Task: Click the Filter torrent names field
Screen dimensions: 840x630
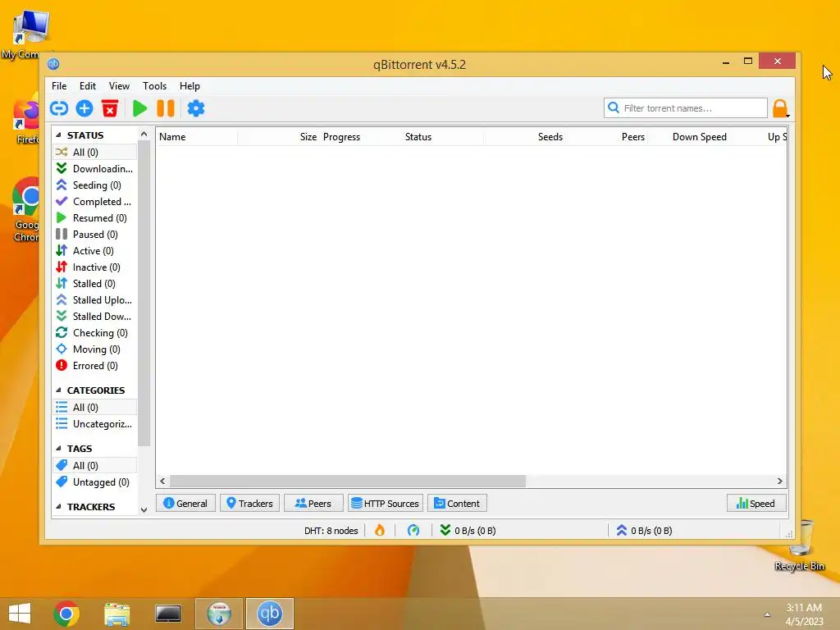Action: click(686, 108)
